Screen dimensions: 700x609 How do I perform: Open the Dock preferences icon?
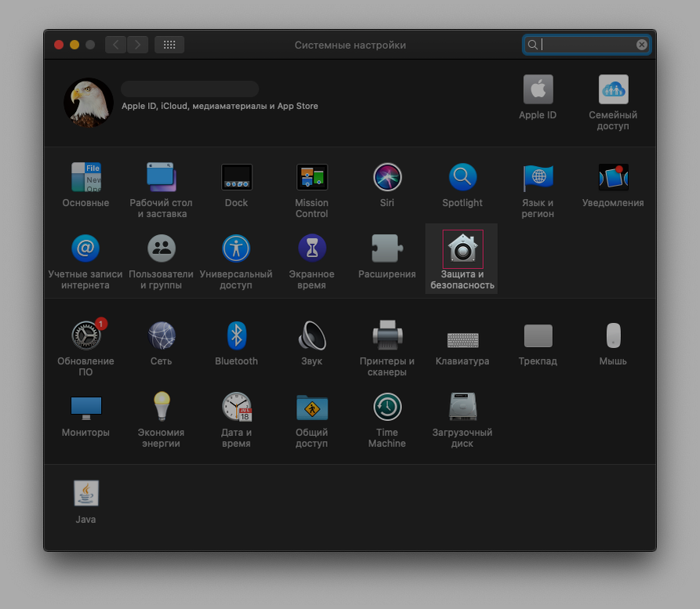[237, 177]
